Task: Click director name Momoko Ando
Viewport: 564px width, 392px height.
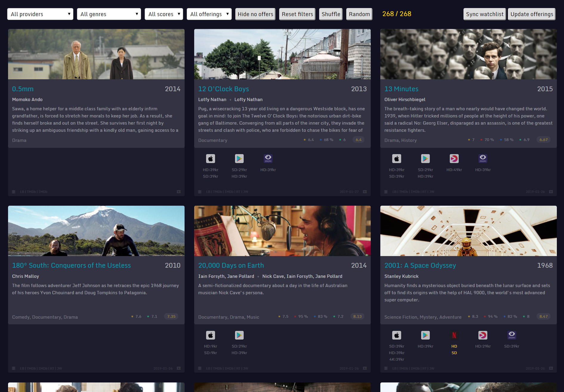Action: (27, 100)
